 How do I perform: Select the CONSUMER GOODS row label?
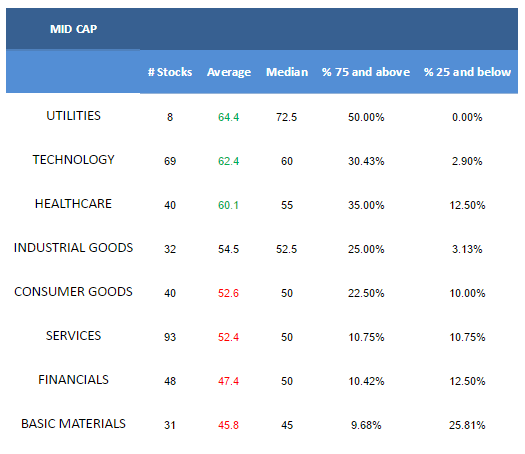(73, 292)
